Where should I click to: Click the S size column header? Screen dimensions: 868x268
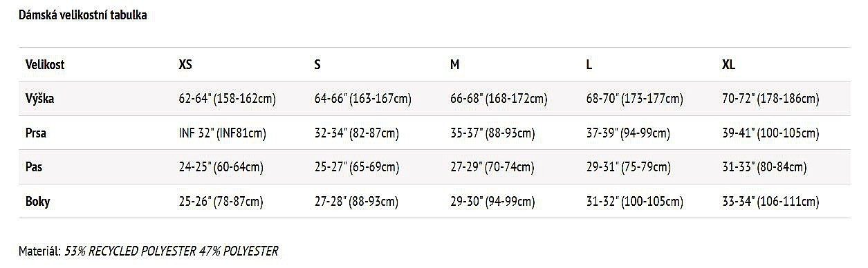pyautogui.click(x=317, y=64)
